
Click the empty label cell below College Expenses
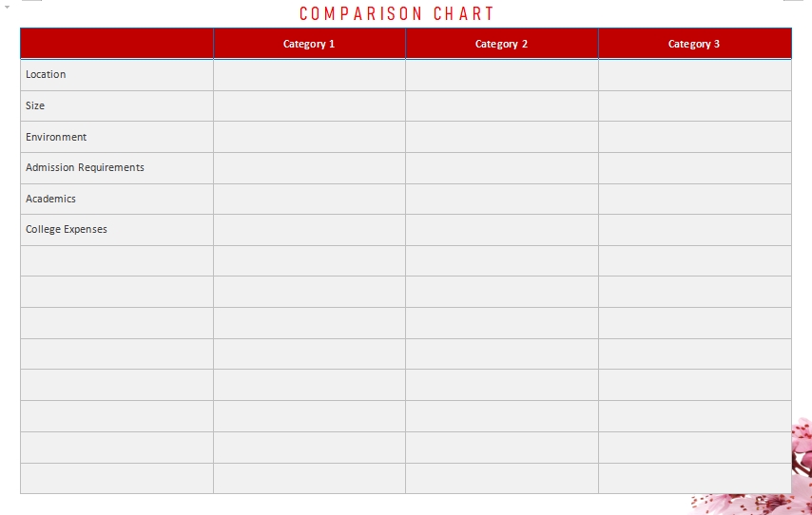[117, 260]
